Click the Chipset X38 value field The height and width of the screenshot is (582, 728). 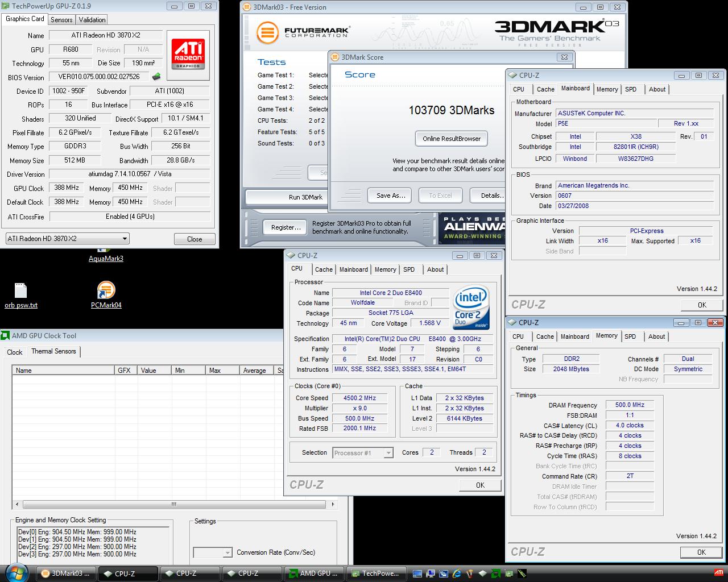pos(636,136)
